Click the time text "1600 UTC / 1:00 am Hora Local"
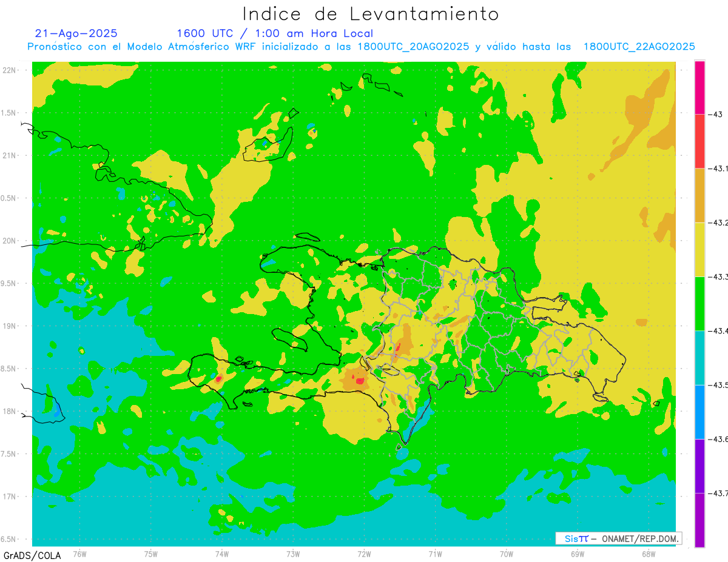The width and height of the screenshot is (728, 562). [275, 33]
